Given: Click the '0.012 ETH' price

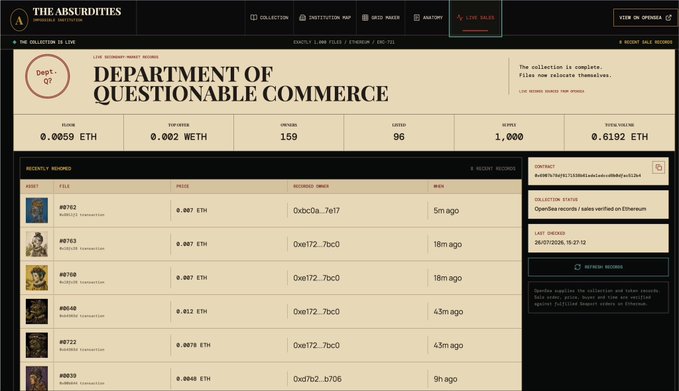Looking at the screenshot, I should pyautogui.click(x=192, y=312).
